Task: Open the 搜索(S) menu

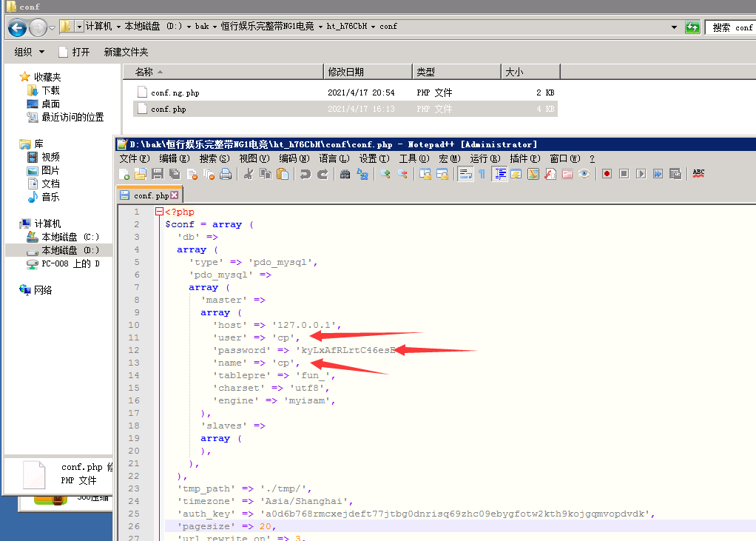Action: 214,158
